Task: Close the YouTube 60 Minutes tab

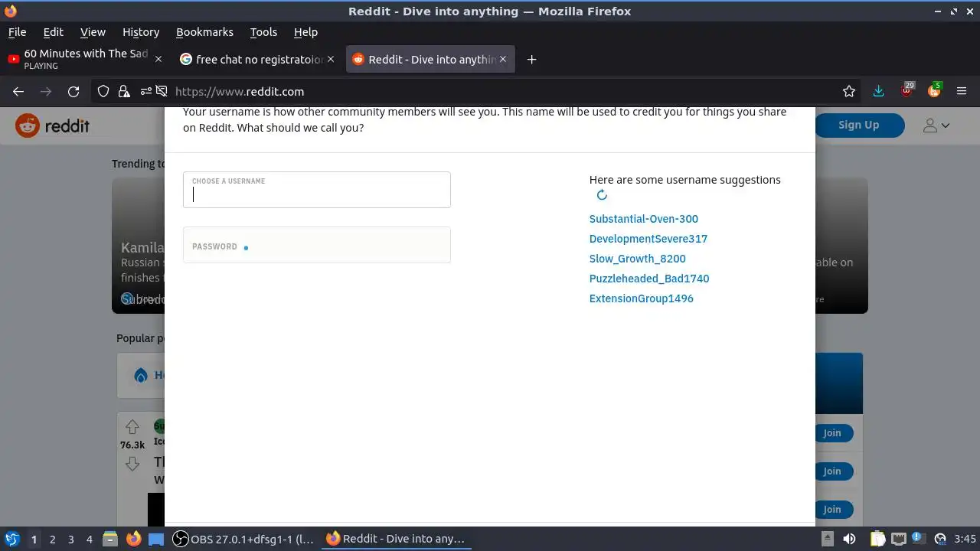Action: pyautogui.click(x=158, y=59)
